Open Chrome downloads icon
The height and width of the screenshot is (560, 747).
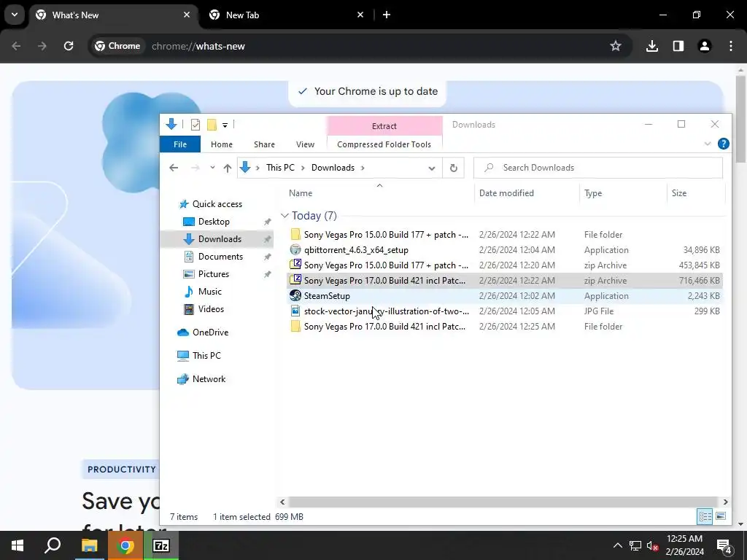[652, 46]
